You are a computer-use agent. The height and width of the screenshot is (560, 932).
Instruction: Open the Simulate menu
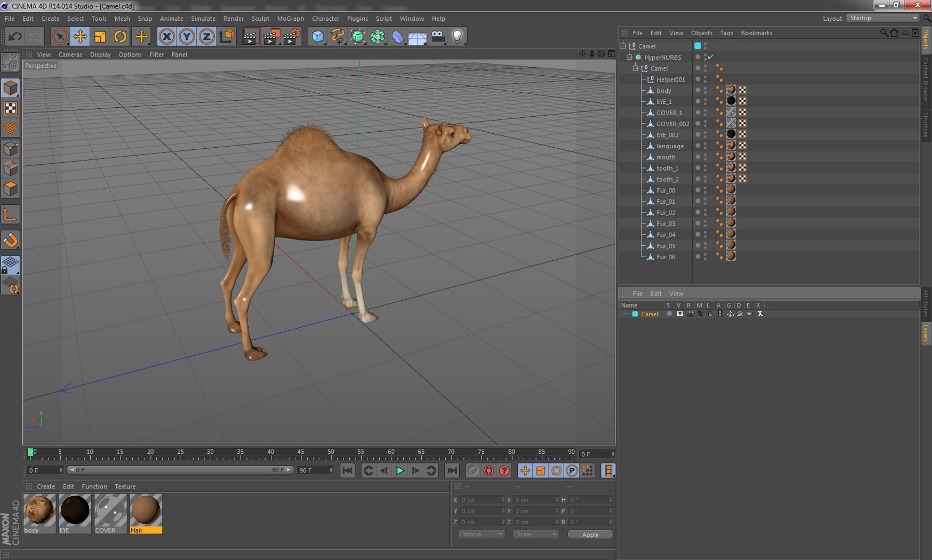pyautogui.click(x=203, y=18)
